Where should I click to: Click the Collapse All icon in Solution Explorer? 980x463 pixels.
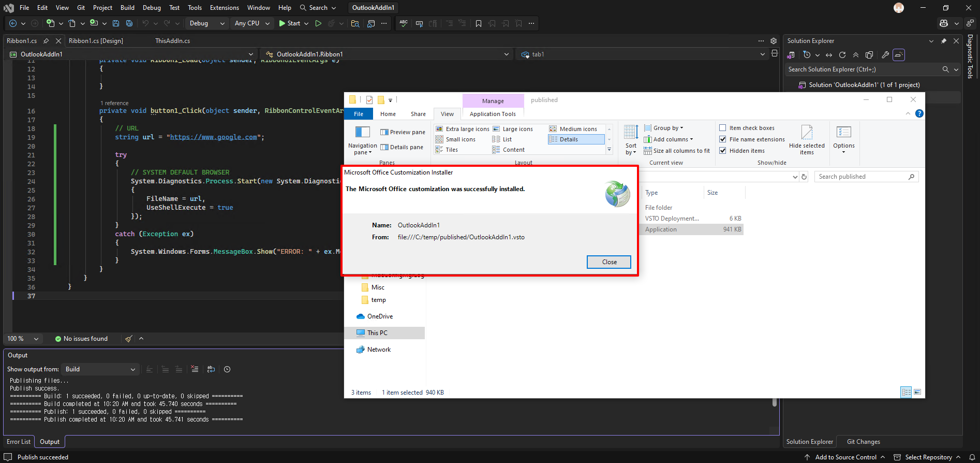[856, 55]
